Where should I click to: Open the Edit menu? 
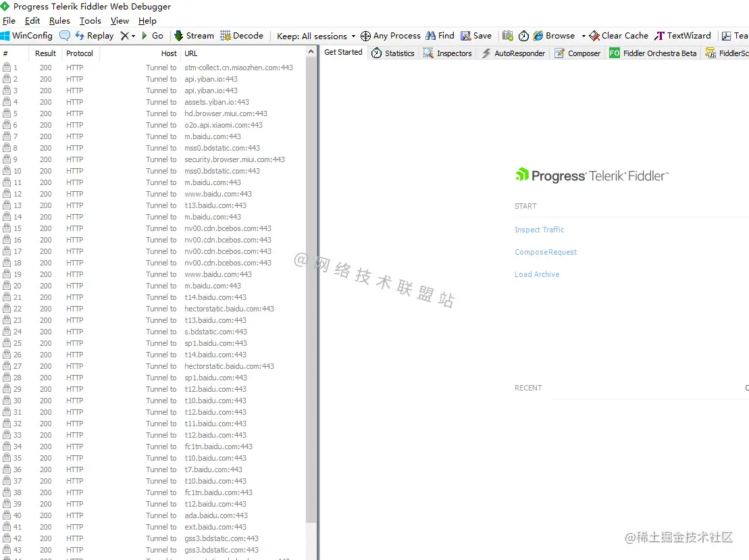[x=32, y=20]
